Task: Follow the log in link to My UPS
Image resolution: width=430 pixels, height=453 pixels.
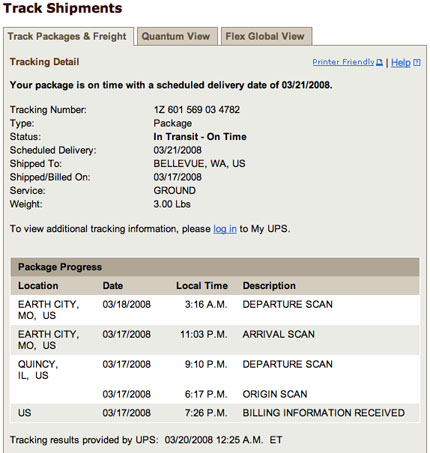Action: point(225,229)
